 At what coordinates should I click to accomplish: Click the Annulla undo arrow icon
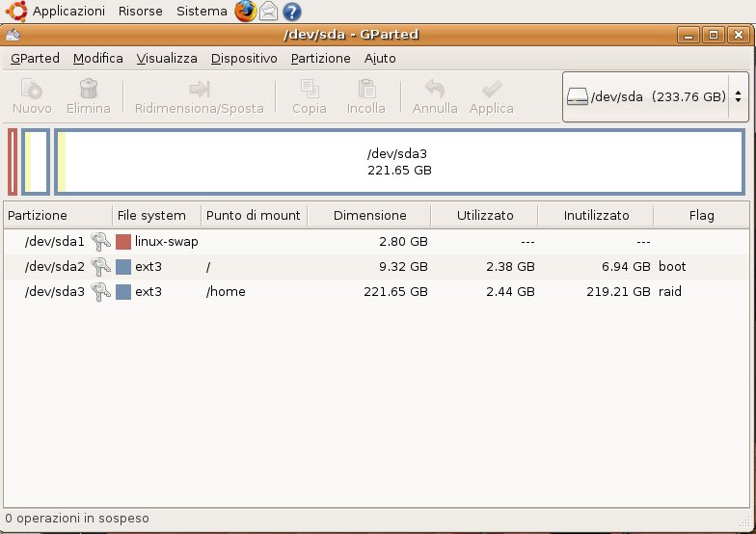click(x=435, y=89)
